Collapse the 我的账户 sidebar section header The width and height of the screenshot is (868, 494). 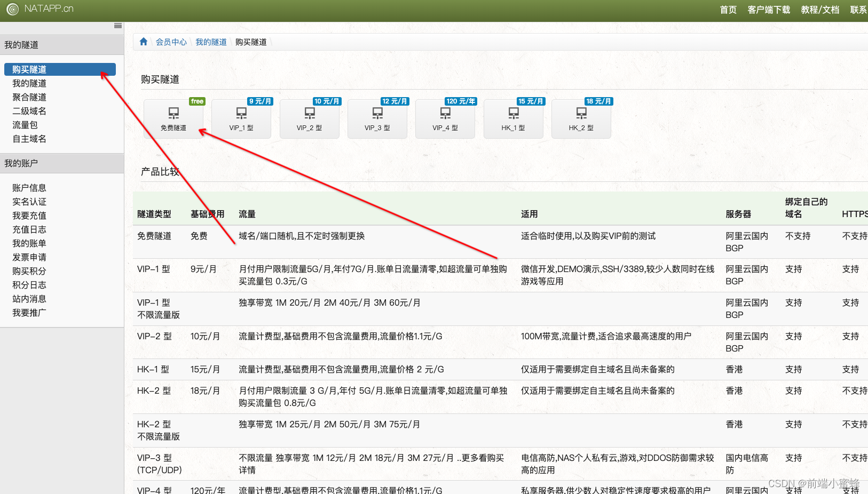(62, 163)
